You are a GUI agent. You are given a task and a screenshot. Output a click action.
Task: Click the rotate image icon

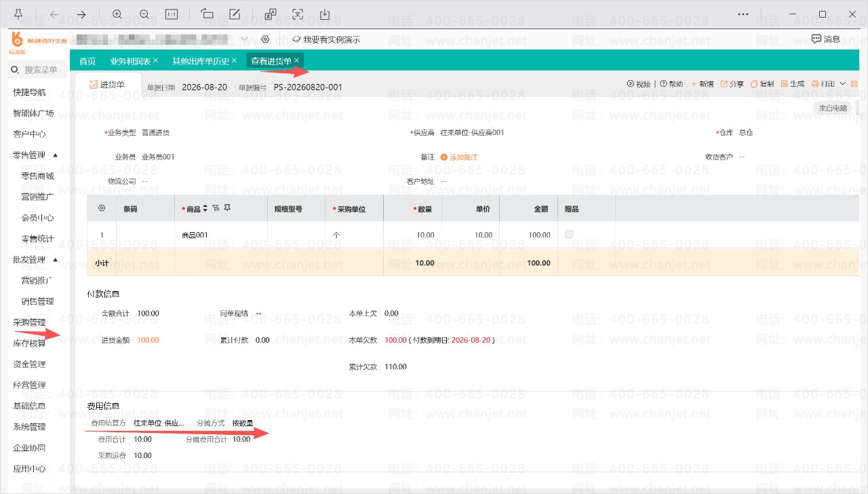(x=208, y=14)
